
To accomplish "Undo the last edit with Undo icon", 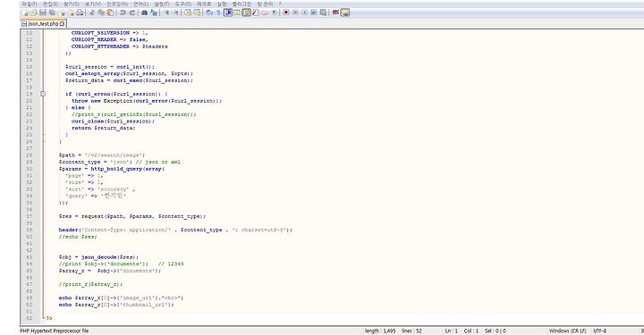I will 123,13.
